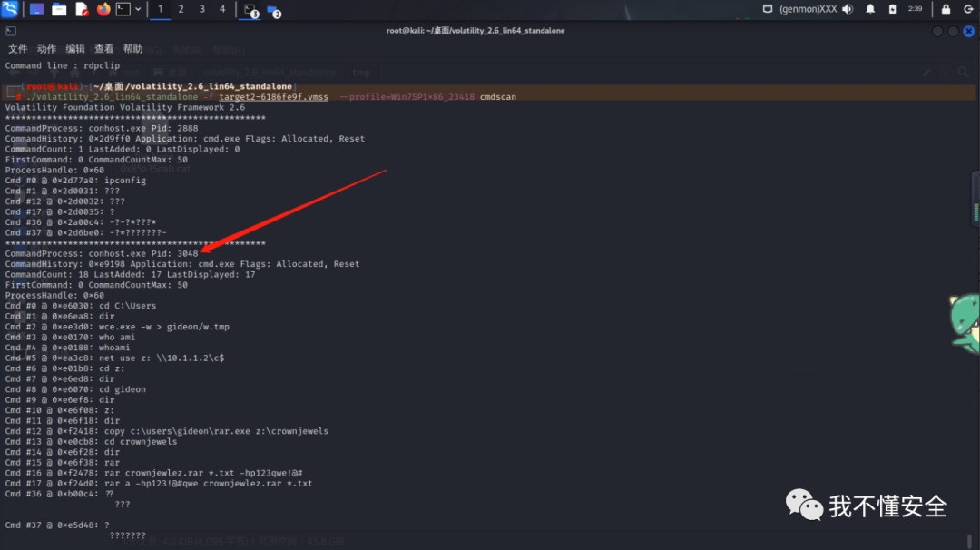This screenshot has height=550, width=980.
Task: Click the CommandHistory: 0x2d9ff0 line
Action: 185,139
